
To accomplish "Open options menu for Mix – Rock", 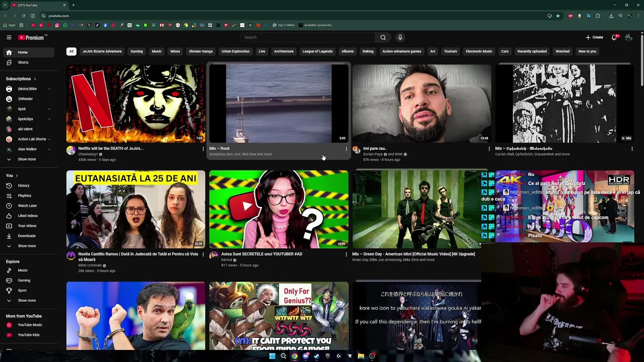I will [346, 149].
